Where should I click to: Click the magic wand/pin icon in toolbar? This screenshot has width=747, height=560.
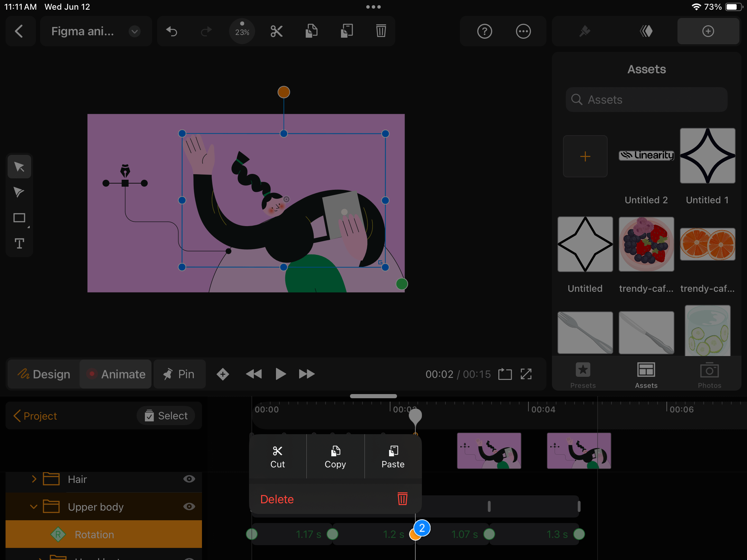(584, 32)
